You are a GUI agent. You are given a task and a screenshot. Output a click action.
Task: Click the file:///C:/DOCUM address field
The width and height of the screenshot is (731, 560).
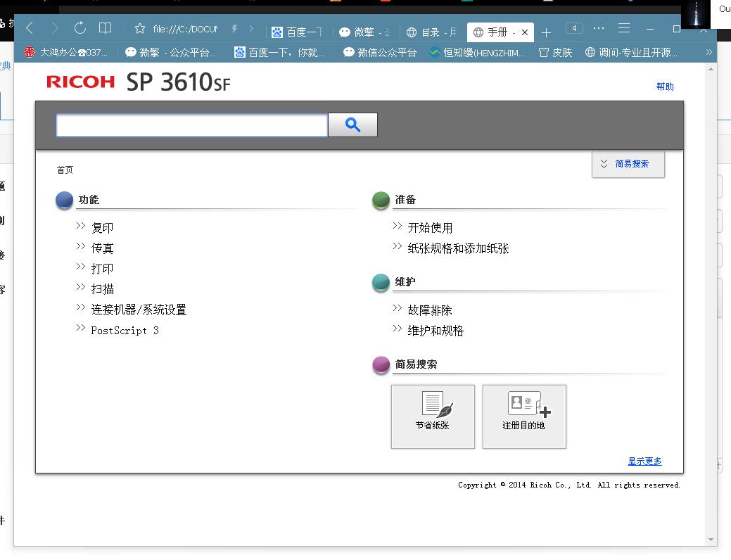click(185, 30)
